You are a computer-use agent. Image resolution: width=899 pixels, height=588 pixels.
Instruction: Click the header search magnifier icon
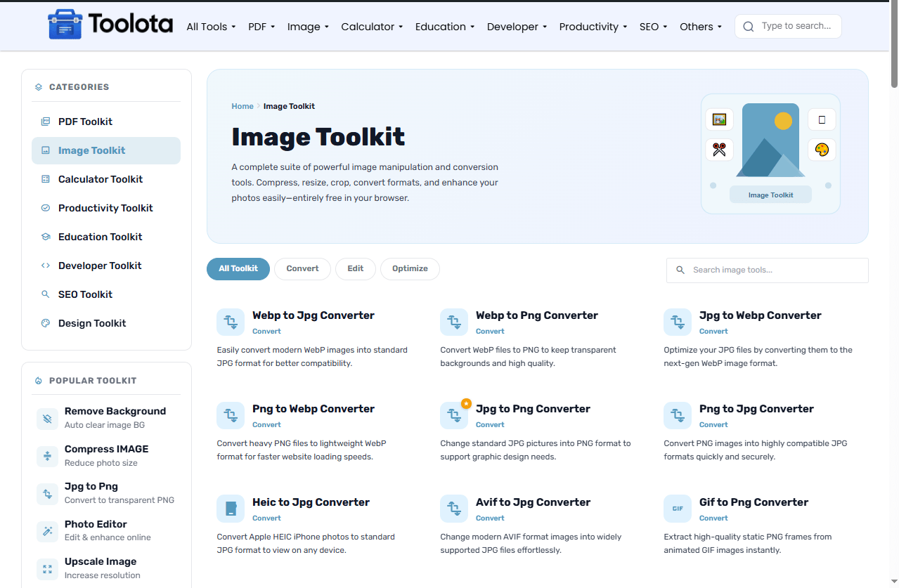click(x=749, y=27)
